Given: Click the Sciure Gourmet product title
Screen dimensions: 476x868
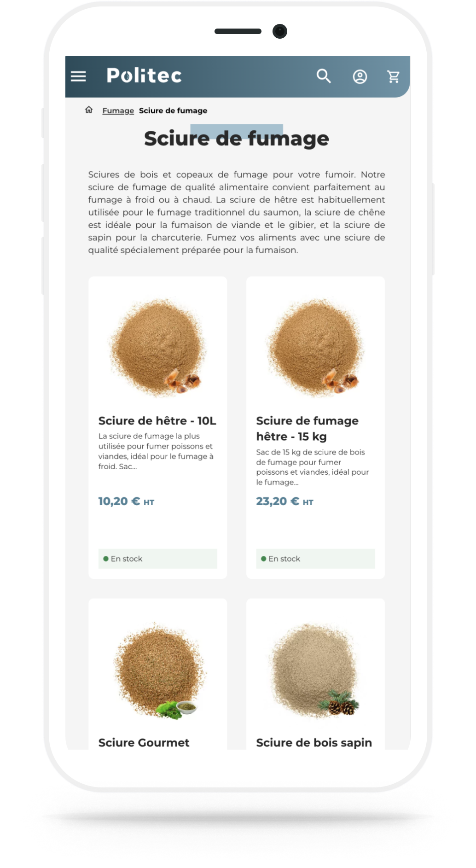Looking at the screenshot, I should coord(144,743).
